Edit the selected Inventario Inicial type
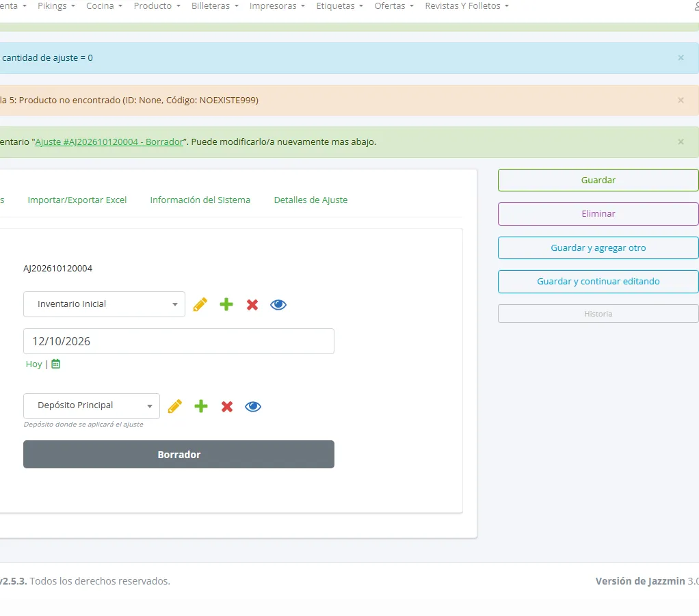The height and width of the screenshot is (616, 699). (x=200, y=304)
